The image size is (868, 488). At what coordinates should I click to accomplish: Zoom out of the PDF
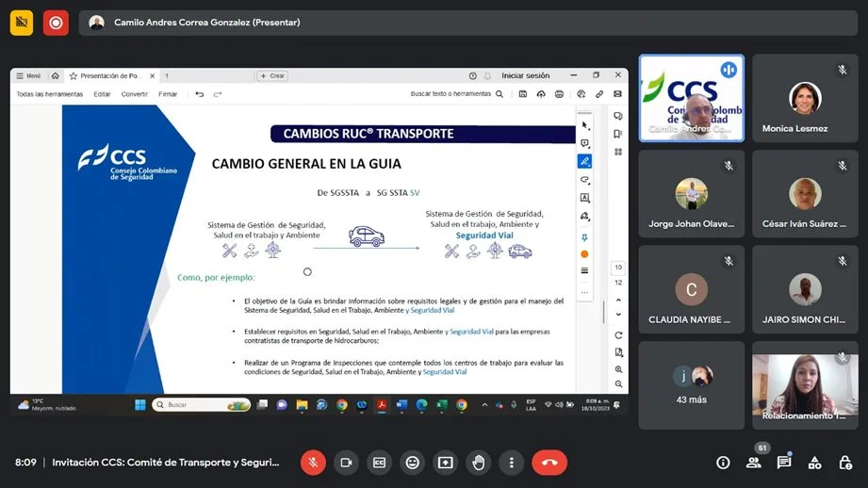(x=618, y=384)
